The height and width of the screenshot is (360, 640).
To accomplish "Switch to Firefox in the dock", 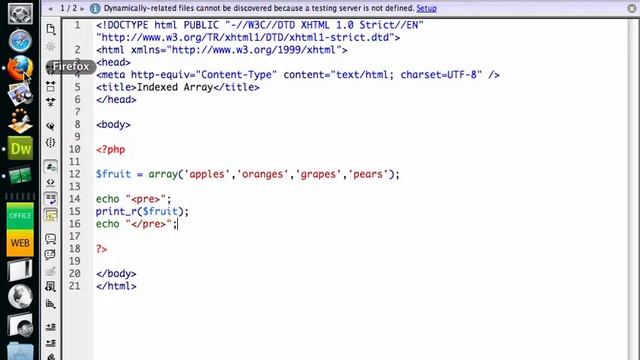I will 20,68.
